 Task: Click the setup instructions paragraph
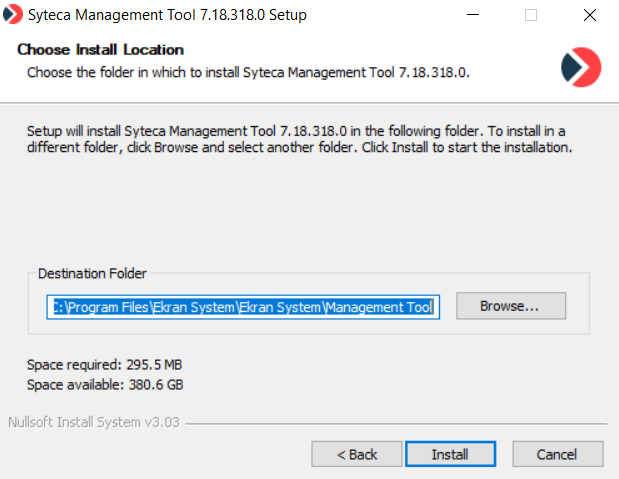[x=300, y=139]
